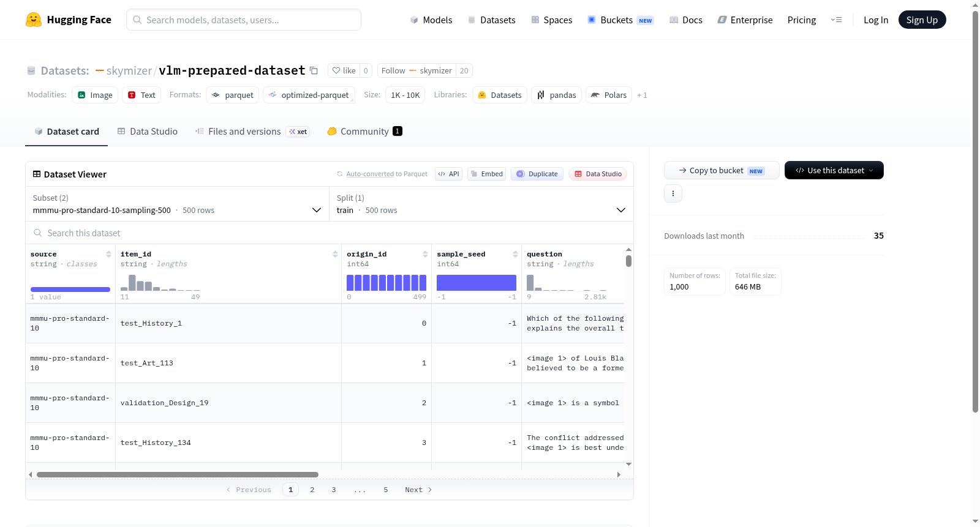
Task: Select the pandas library tag
Action: [556, 95]
